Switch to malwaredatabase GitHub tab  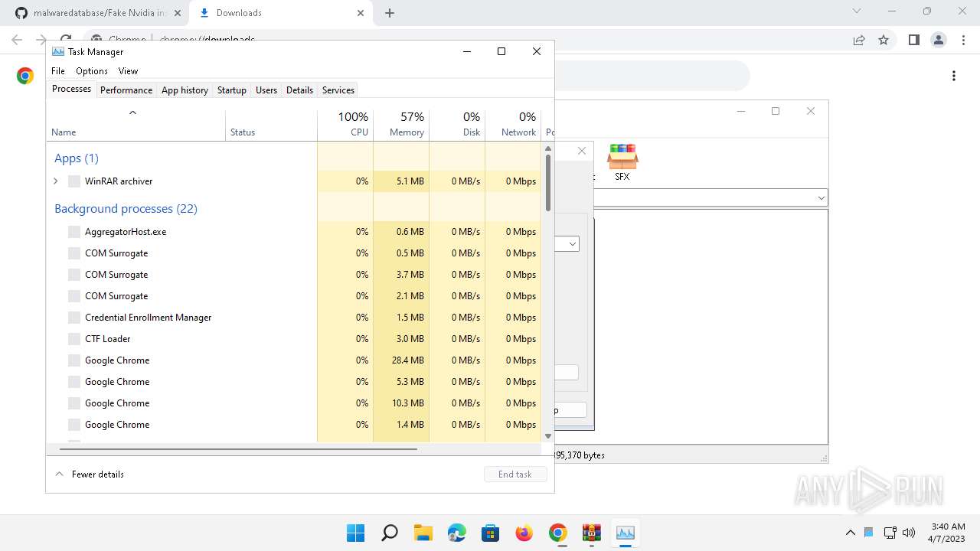coord(98,13)
